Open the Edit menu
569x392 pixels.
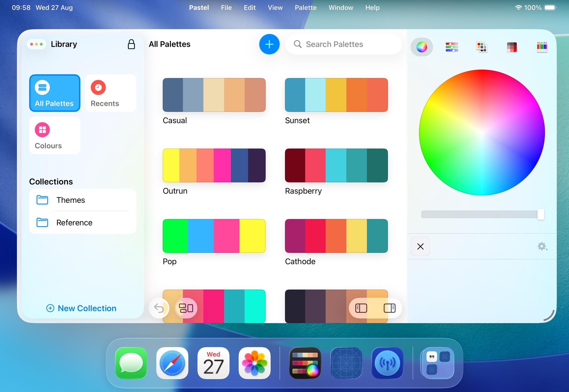pyautogui.click(x=250, y=8)
